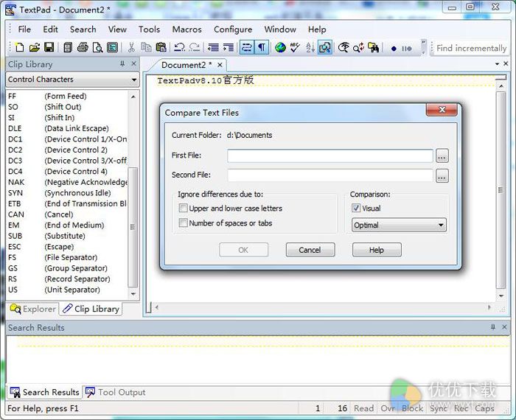Viewport: 516px width, 420px height.
Task: Click the Page Setup toolbar icon
Action: click(113, 48)
